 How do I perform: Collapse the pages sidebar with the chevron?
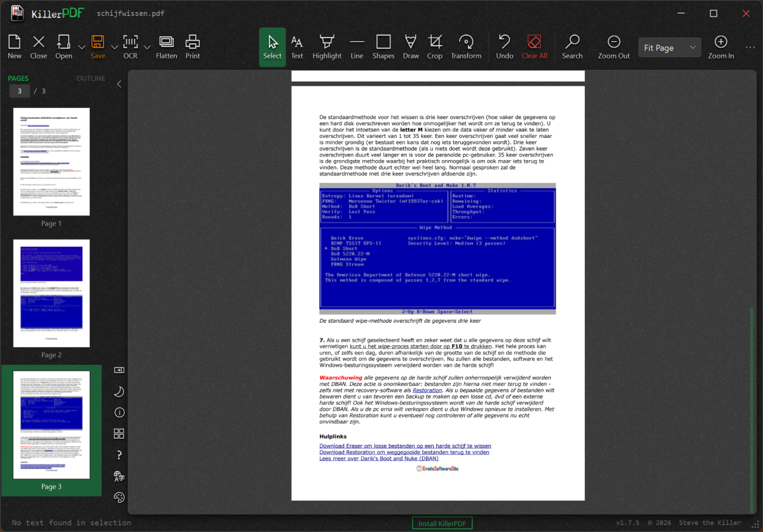[x=119, y=84]
